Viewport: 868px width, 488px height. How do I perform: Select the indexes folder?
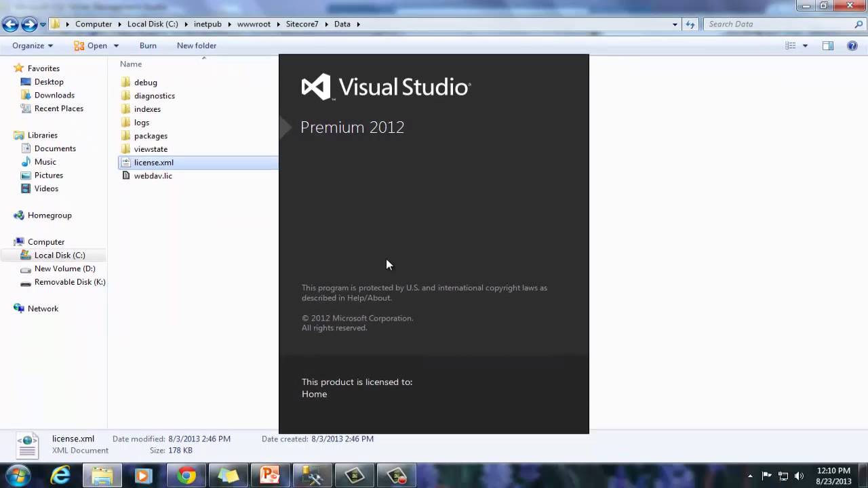147,109
